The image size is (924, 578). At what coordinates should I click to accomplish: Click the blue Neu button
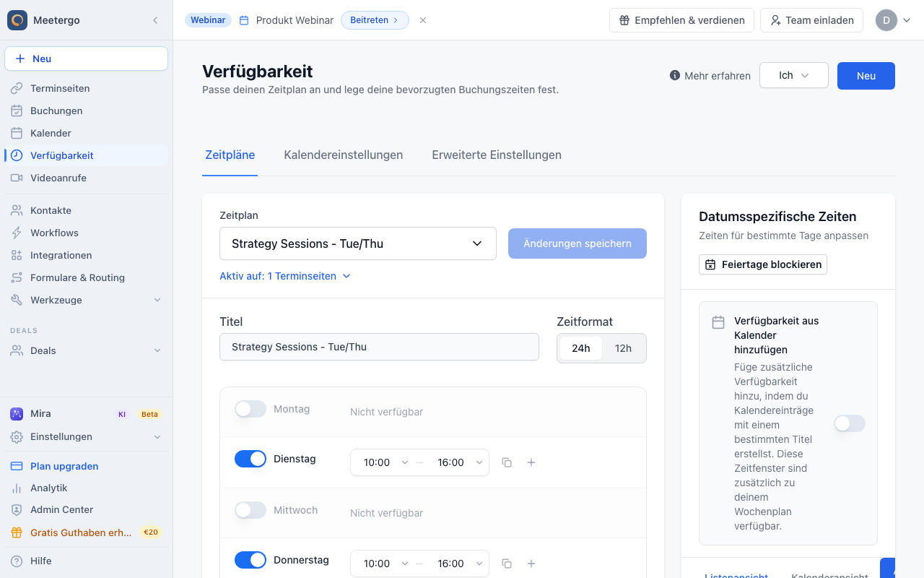[866, 76]
